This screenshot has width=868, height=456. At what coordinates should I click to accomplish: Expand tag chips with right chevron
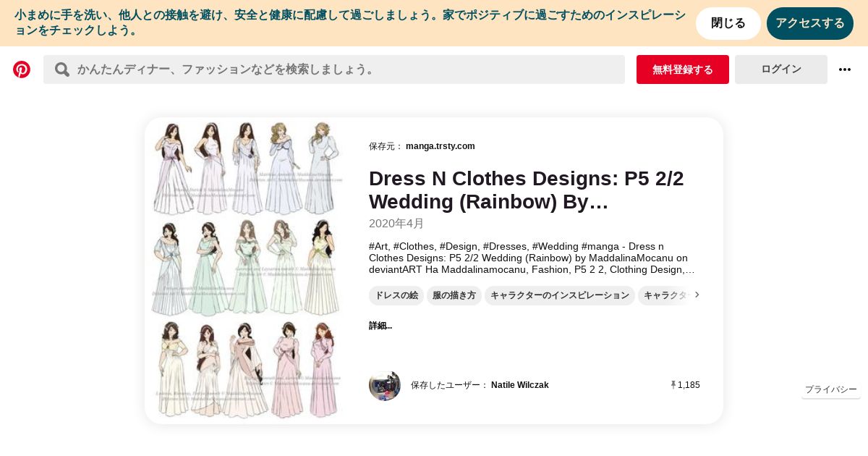point(697,295)
